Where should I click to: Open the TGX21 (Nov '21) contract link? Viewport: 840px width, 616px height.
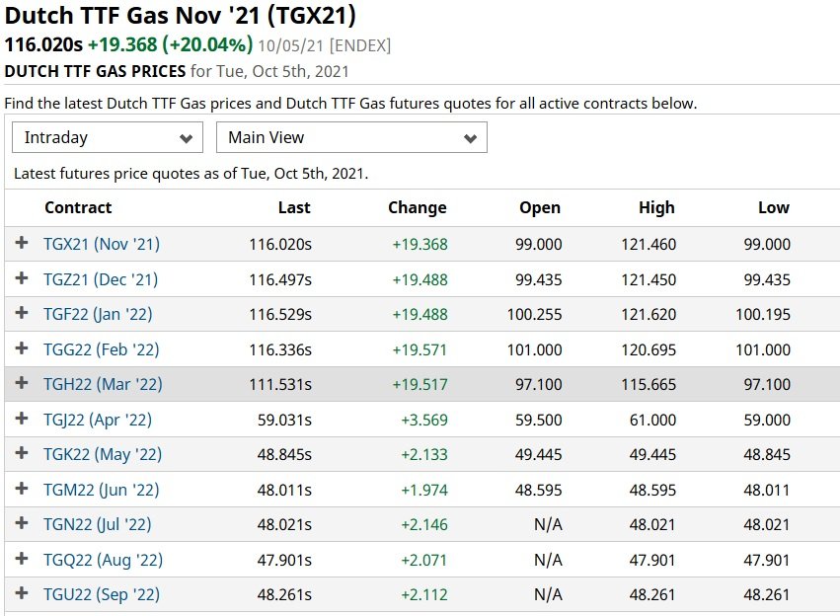(102, 244)
